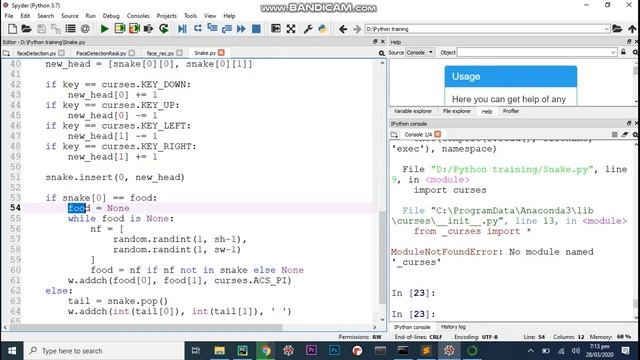This screenshot has width=640, height=360.
Task: Switch to Variable explorer tab
Action: 413,111
